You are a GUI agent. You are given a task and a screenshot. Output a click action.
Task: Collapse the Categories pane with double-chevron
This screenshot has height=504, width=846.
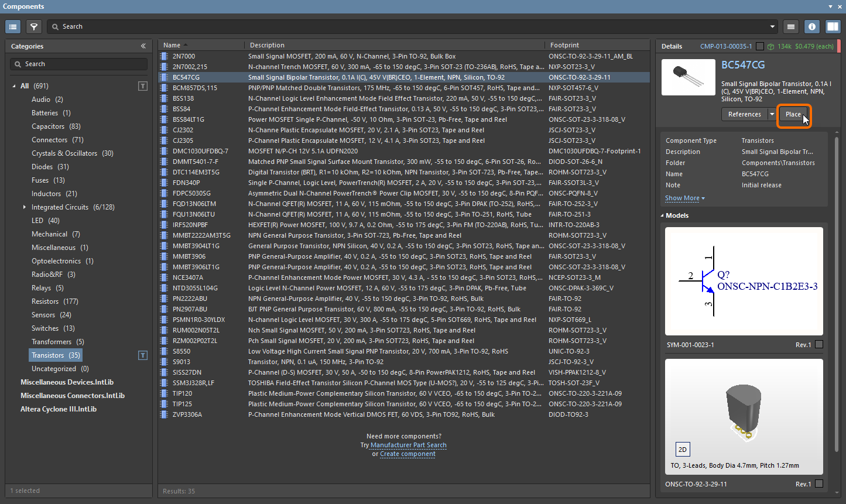click(143, 46)
